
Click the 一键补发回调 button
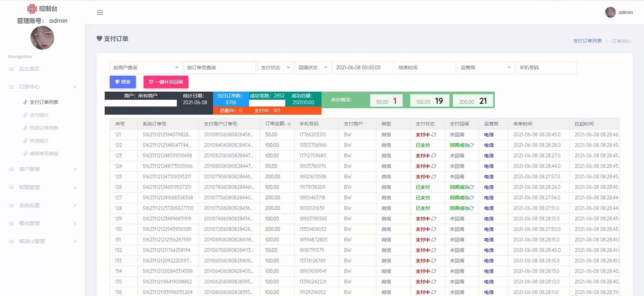point(166,82)
